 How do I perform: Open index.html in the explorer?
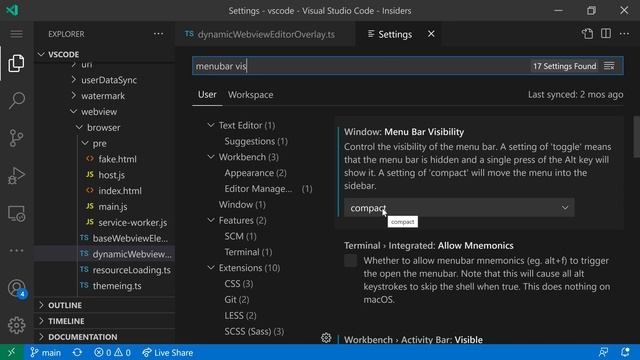point(120,191)
